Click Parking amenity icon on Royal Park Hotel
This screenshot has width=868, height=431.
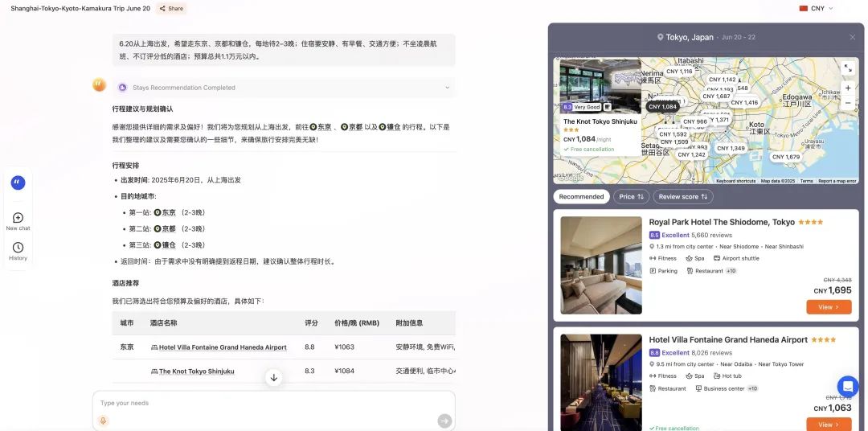[653, 271]
